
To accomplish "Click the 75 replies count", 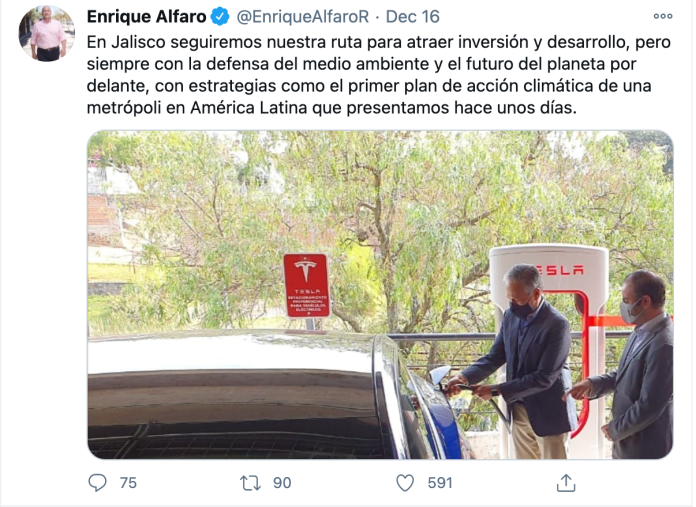I will 128,483.
